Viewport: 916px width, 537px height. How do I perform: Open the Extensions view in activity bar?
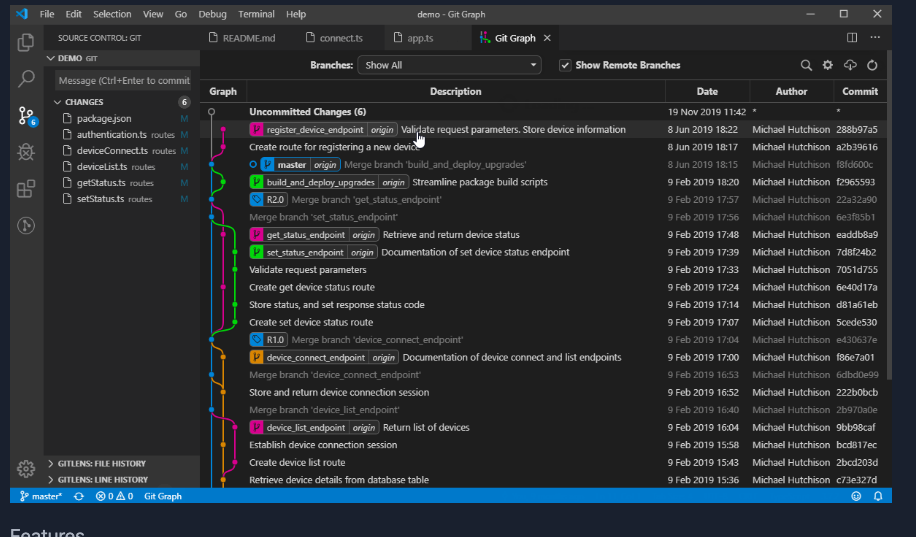(x=26, y=188)
